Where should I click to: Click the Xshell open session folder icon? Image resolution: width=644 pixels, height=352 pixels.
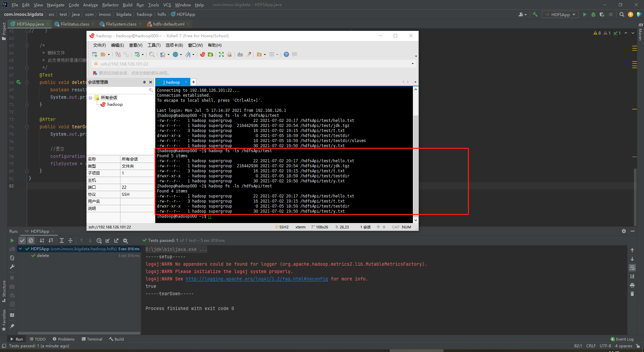tap(103, 54)
